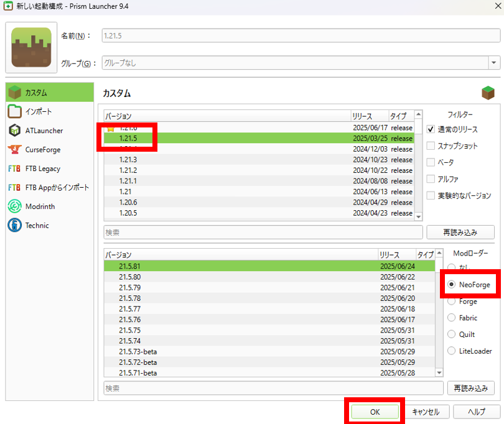
Task: Open the グループ dropdown arrow
Action: pyautogui.click(x=494, y=63)
